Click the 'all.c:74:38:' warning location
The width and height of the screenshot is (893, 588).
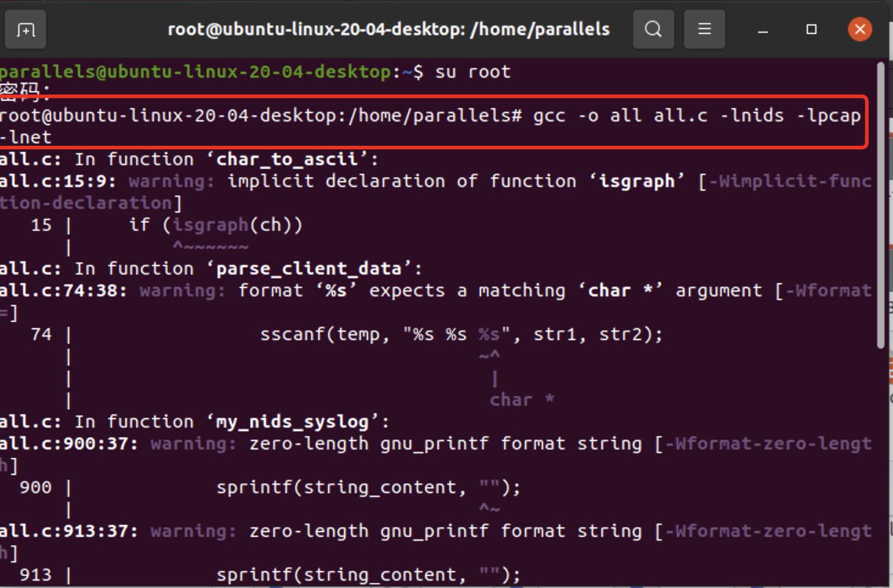coord(63,290)
